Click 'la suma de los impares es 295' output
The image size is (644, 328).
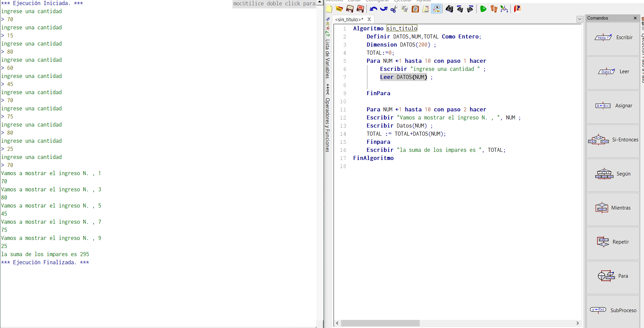click(x=45, y=254)
